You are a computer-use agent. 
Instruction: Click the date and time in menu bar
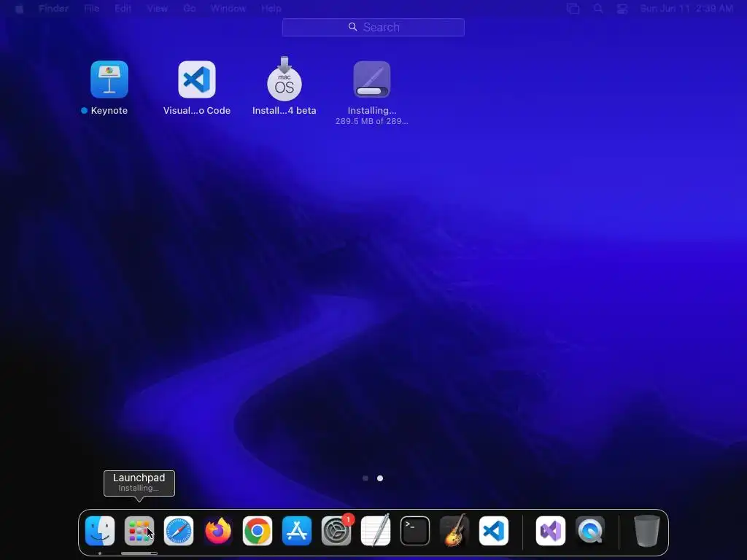(686, 9)
